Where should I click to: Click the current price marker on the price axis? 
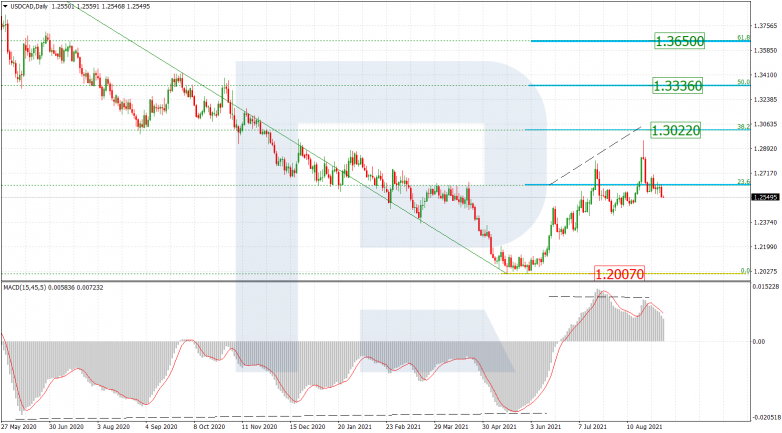[765, 198]
